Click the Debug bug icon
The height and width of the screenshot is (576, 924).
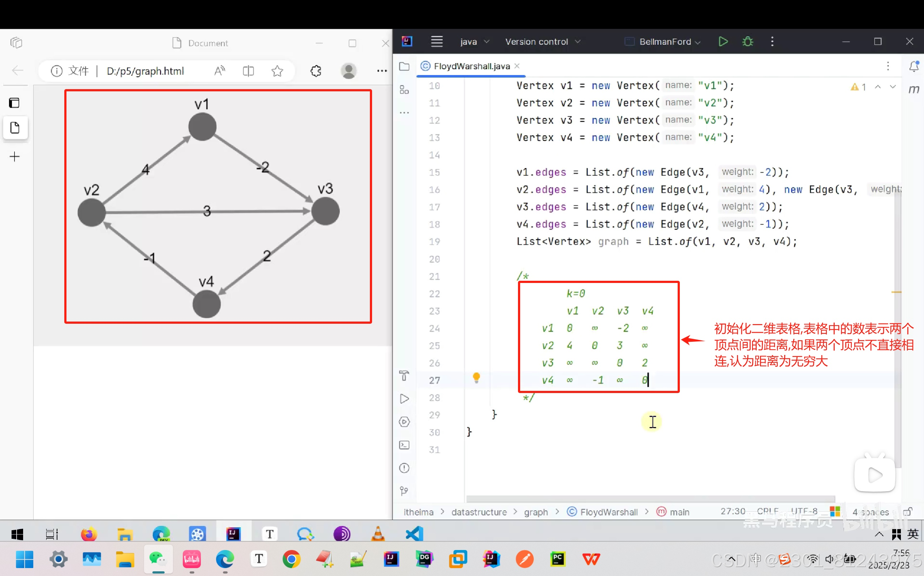[x=747, y=42]
